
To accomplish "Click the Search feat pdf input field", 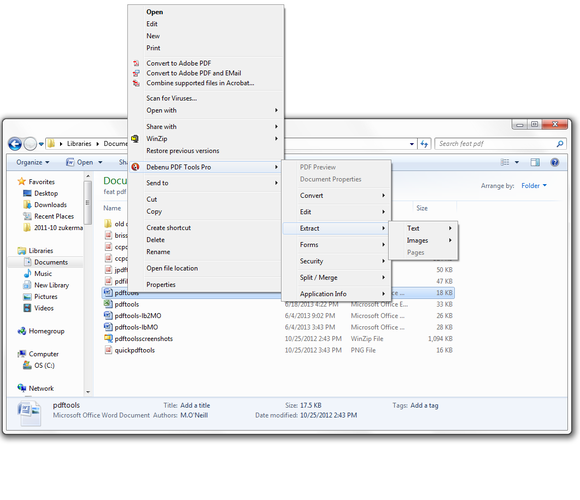I will click(x=496, y=144).
